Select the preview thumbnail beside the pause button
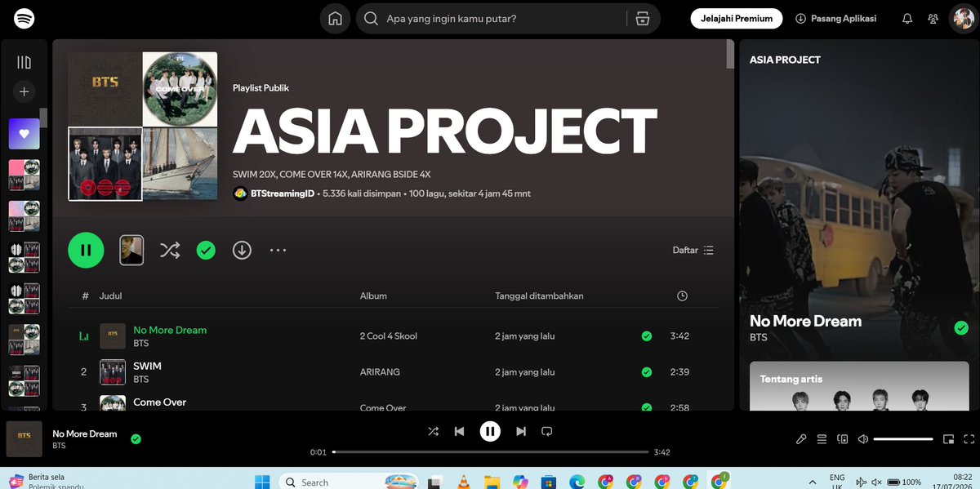 131,250
